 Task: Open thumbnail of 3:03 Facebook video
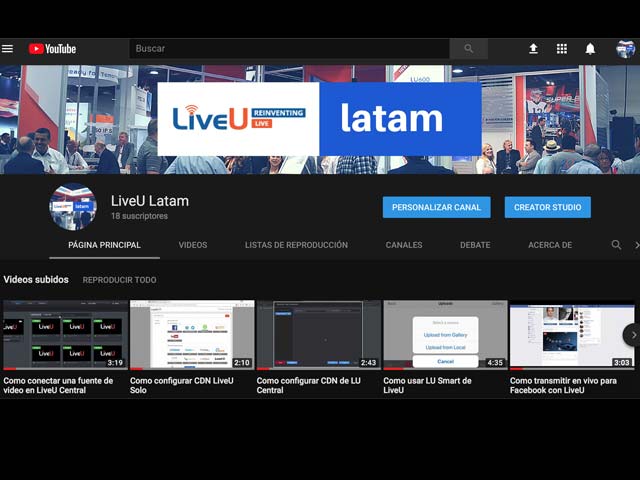pos(572,335)
